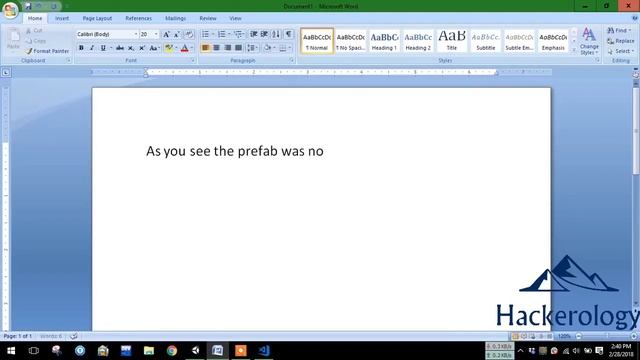Apply the Subtitle style
The width and height of the screenshot is (640, 360).
[486, 41]
